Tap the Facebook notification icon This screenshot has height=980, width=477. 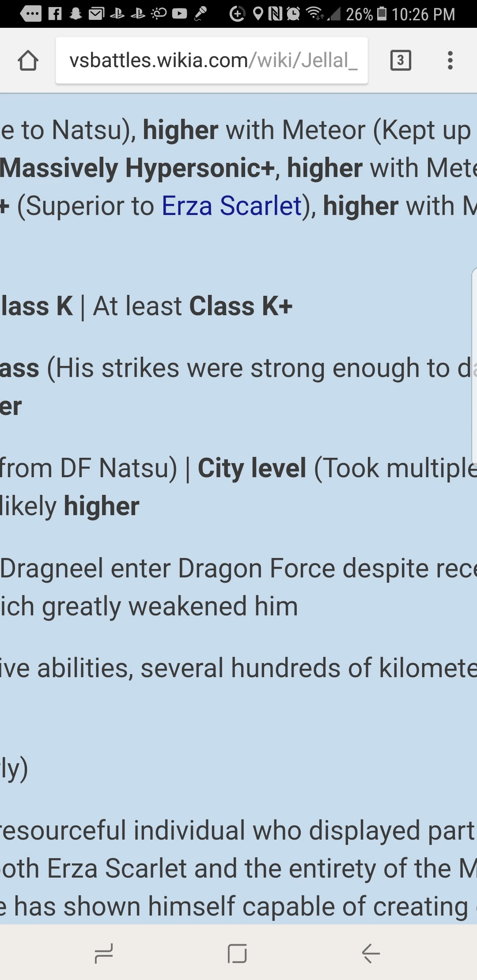coord(55,14)
